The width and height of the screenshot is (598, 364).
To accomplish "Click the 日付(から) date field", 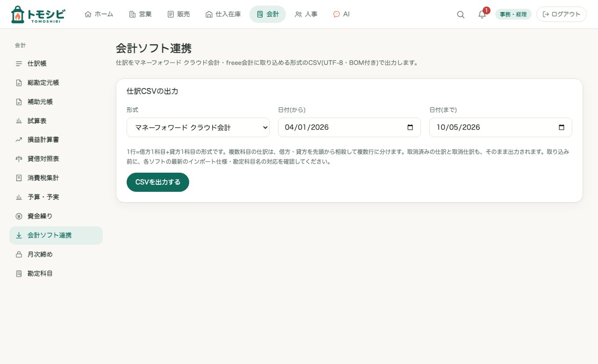I will [349, 127].
